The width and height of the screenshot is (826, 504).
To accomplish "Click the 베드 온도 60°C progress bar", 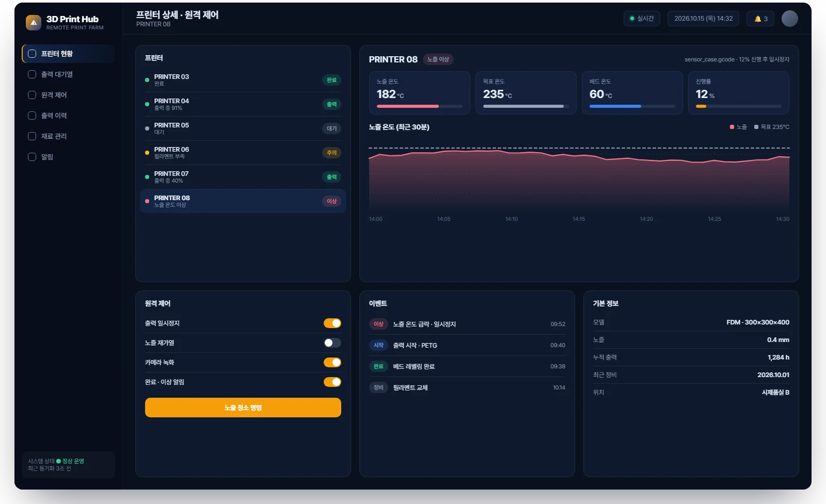I will coord(632,106).
